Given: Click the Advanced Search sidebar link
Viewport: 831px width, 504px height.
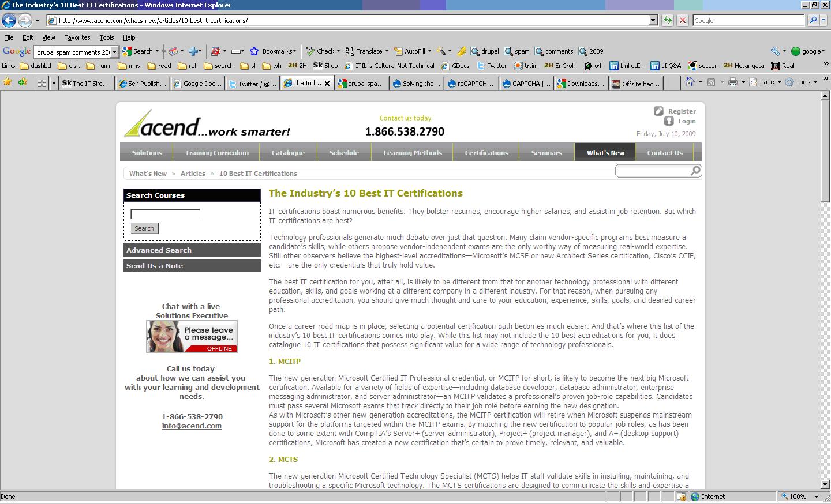Looking at the screenshot, I should [x=192, y=250].
